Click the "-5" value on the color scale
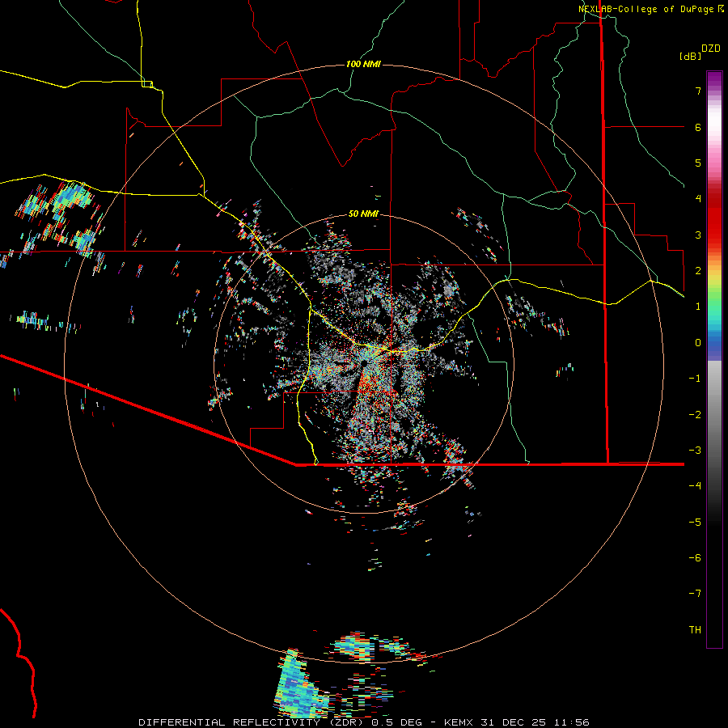The width and height of the screenshot is (728, 728). coord(695,523)
